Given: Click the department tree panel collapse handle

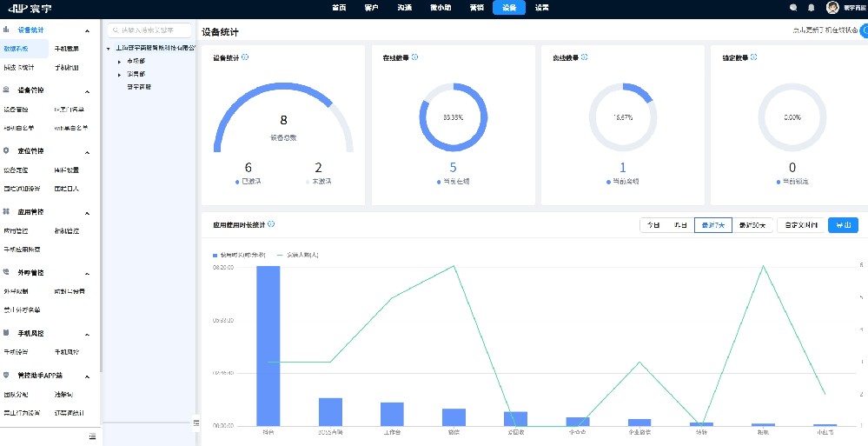Looking at the screenshot, I should 196,423.
